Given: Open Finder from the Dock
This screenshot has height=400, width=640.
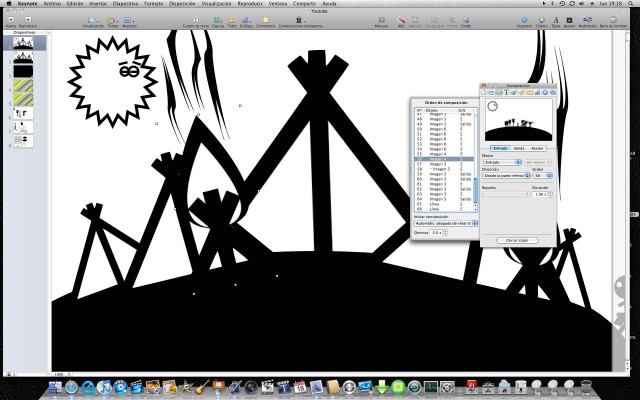Looking at the screenshot, I should pos(55,387).
